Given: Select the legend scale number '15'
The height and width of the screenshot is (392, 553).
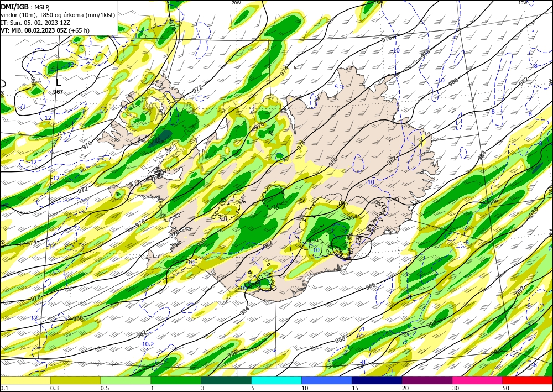Looking at the screenshot, I should (x=355, y=388).
